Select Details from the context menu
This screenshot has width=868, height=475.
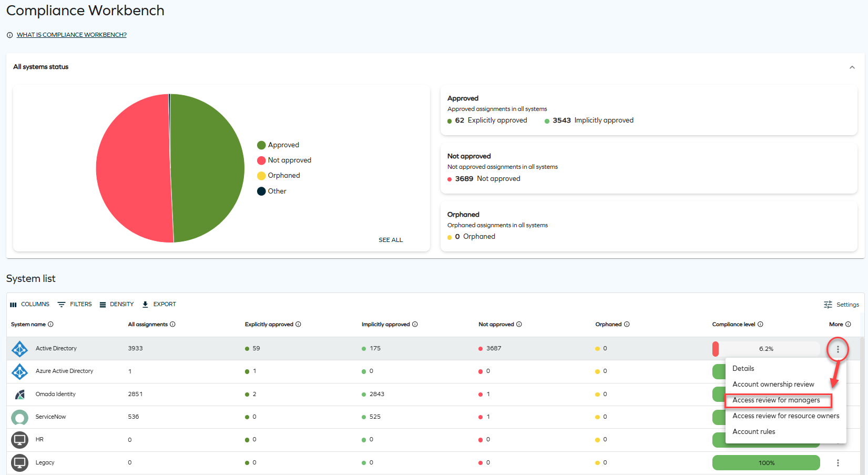click(x=743, y=369)
